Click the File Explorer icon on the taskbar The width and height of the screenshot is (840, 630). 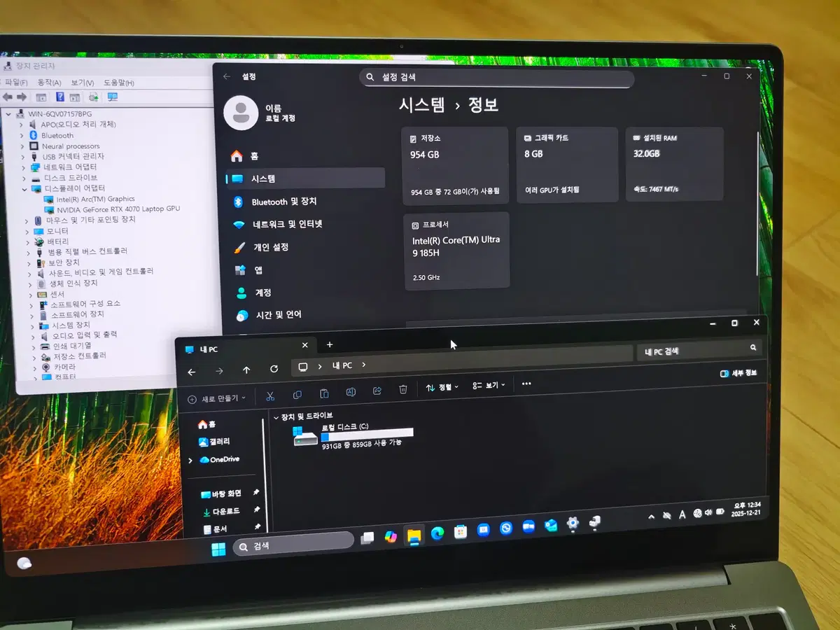point(414,535)
